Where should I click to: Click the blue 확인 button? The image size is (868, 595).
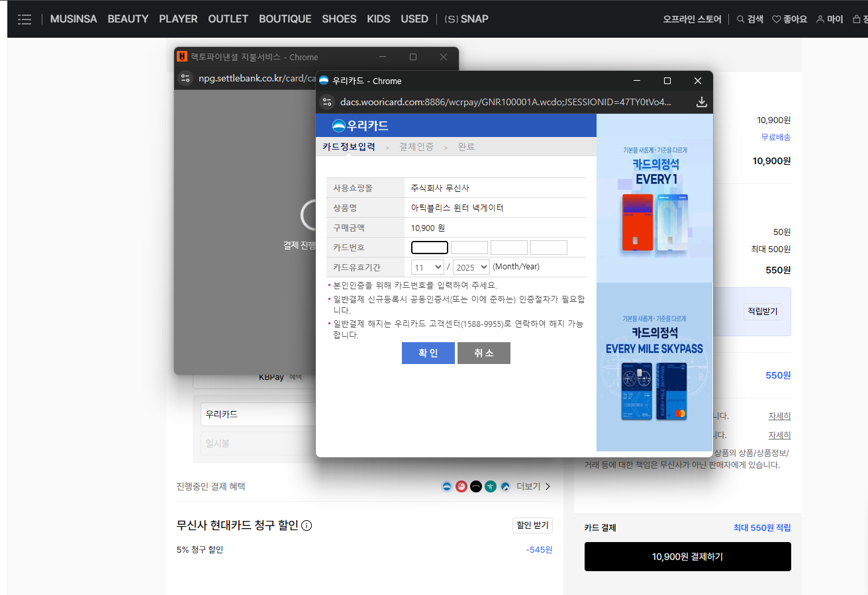click(x=428, y=353)
